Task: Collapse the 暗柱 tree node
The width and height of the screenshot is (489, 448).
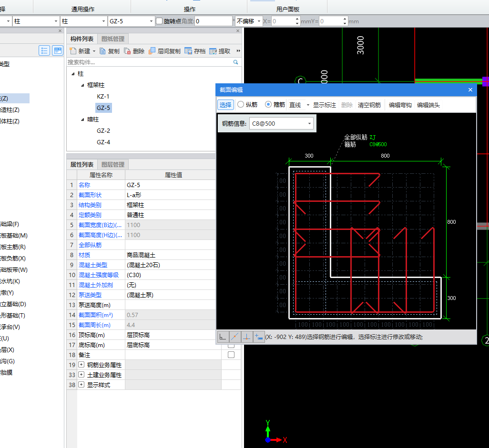Action: (x=82, y=119)
